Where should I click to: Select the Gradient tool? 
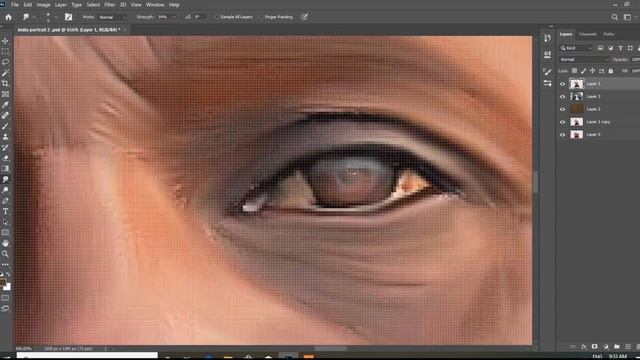pos(5,169)
